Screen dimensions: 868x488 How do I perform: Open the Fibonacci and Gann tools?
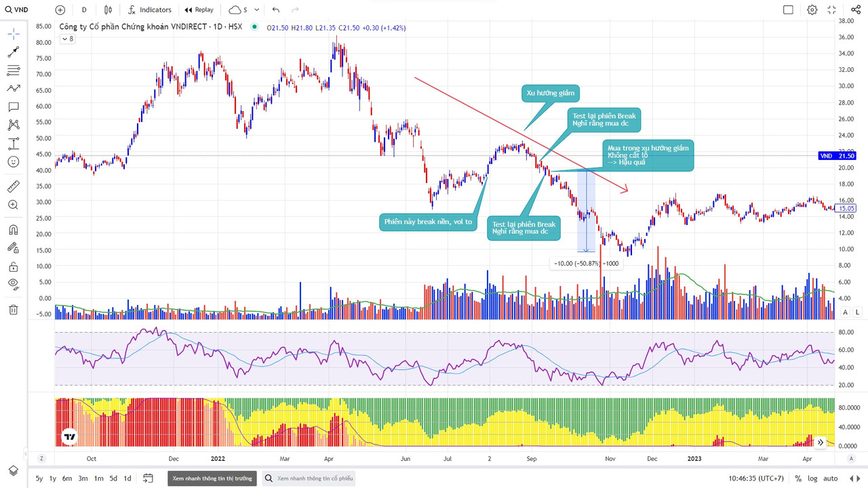[x=14, y=70]
